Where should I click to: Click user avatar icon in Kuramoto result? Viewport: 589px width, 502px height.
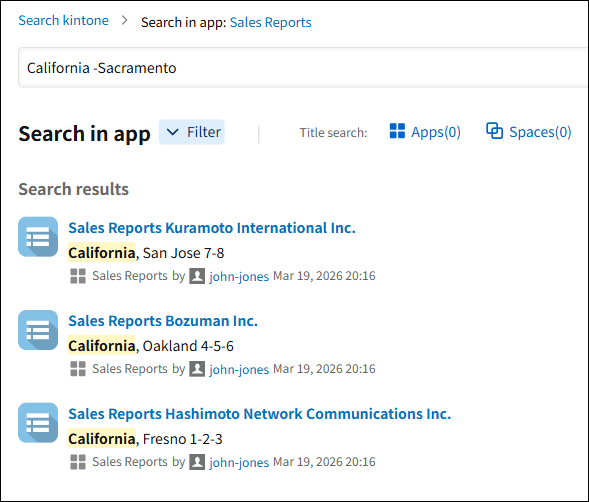click(197, 276)
